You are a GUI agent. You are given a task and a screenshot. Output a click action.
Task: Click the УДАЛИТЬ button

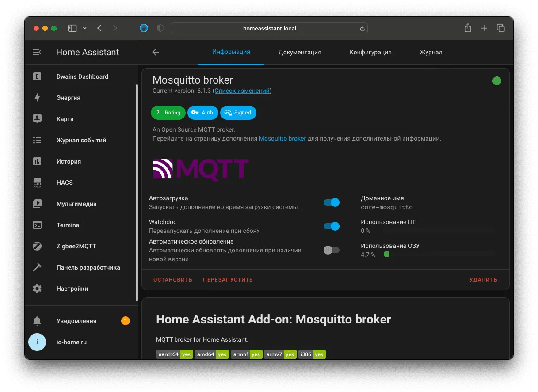483,280
